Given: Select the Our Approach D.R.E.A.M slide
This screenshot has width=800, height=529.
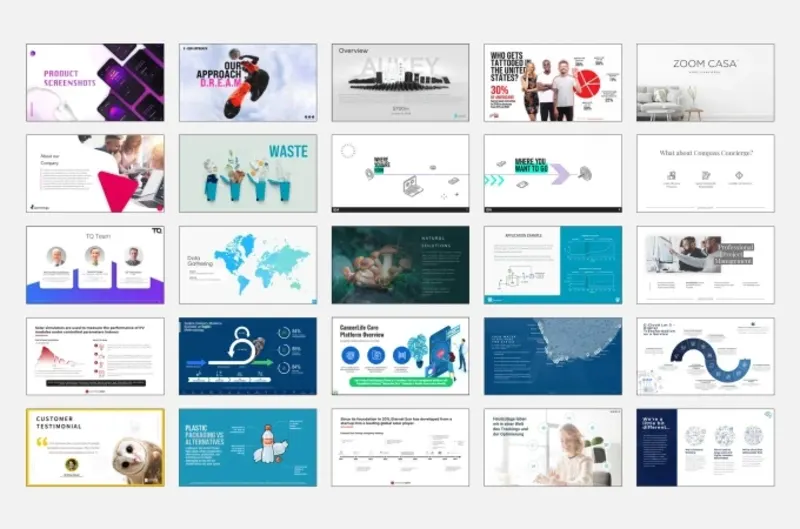Looking at the screenshot, I should 248,83.
